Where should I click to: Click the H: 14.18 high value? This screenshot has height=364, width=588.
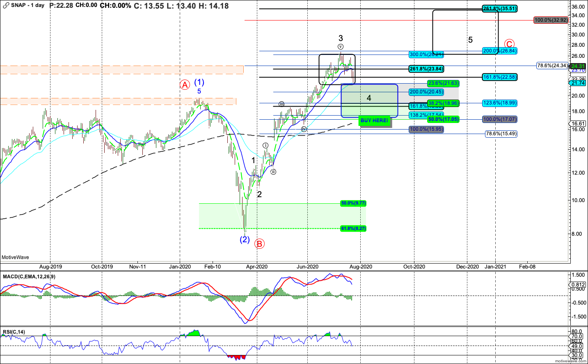pyautogui.click(x=214, y=6)
